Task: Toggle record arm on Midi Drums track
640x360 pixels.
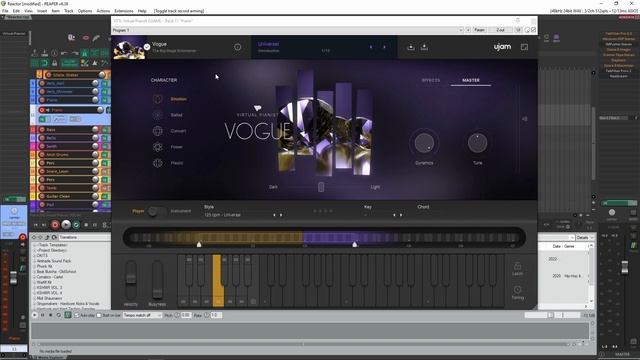Action: tap(42, 155)
